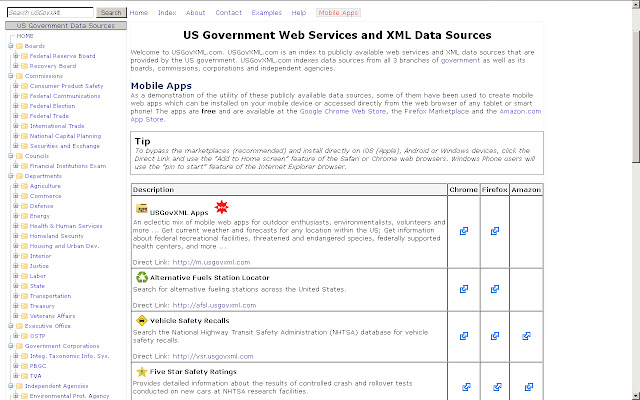Click the Search button
Screen dimensions: 640x400
[111, 13]
